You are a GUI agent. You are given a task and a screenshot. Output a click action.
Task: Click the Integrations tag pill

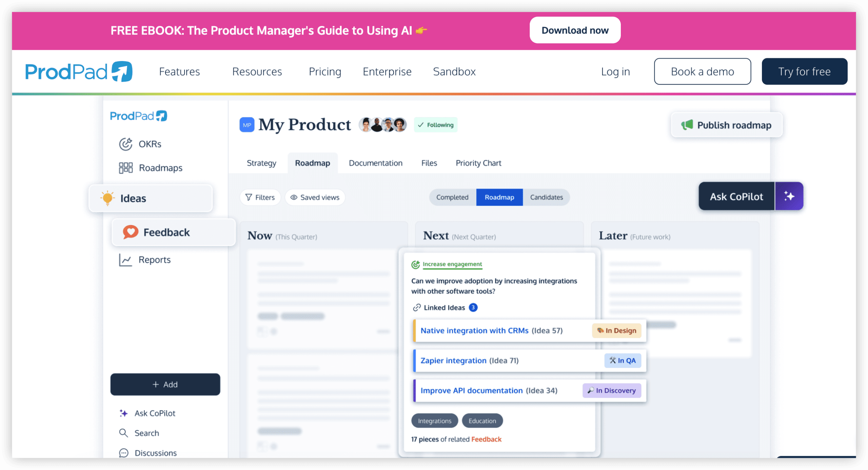[x=434, y=421]
